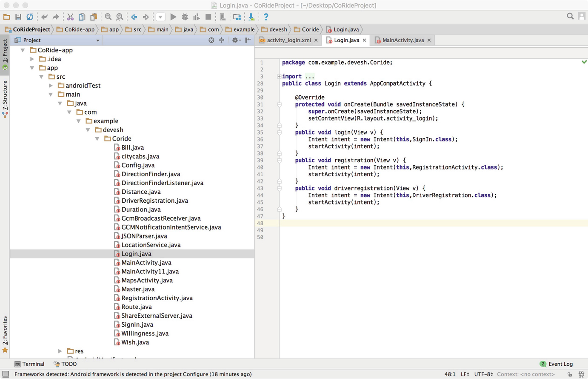The image size is (588, 379).
Task: Open the Terminal tool window
Action: tap(29, 364)
